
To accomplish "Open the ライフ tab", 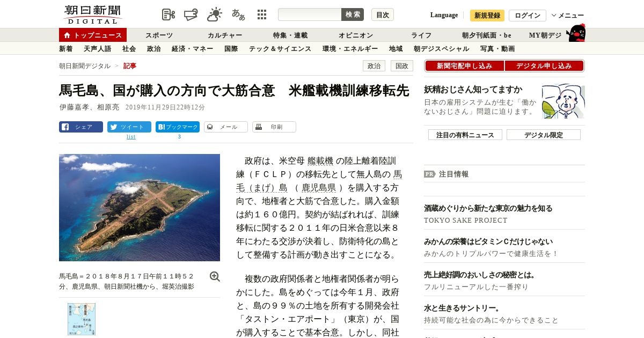I will pyautogui.click(x=421, y=35).
